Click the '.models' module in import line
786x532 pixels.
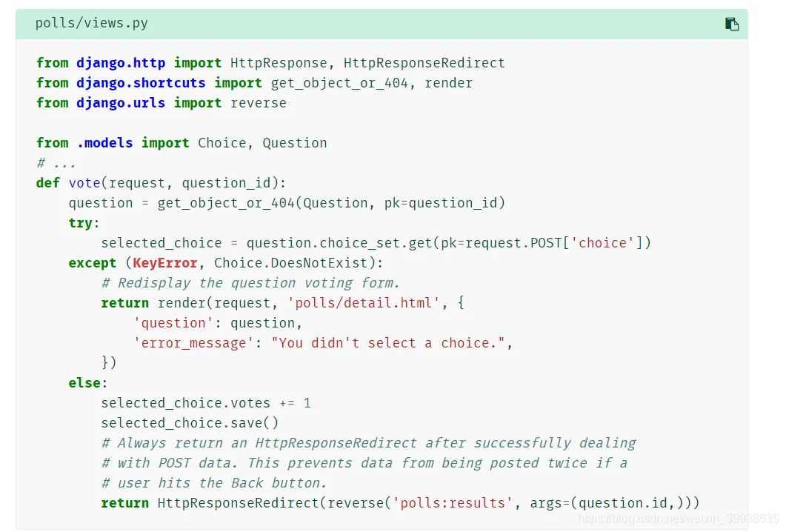(104, 144)
